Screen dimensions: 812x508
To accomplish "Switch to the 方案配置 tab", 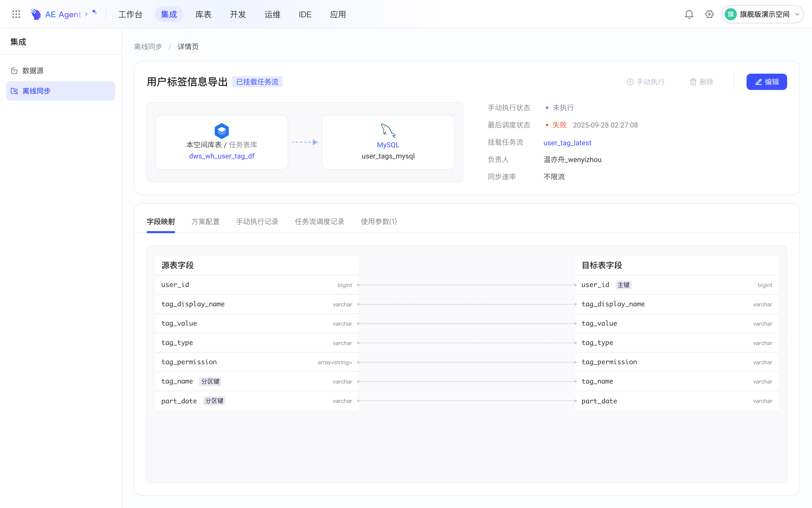I will pos(205,221).
